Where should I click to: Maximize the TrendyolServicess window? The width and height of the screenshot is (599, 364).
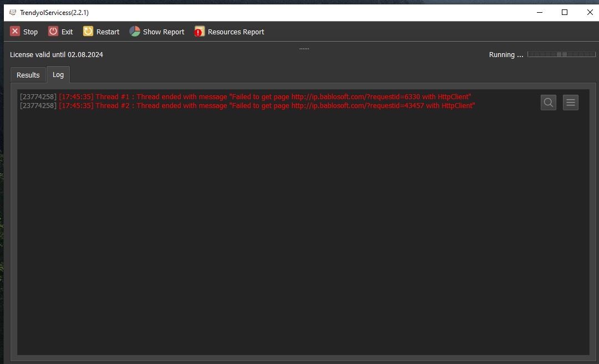pos(565,12)
